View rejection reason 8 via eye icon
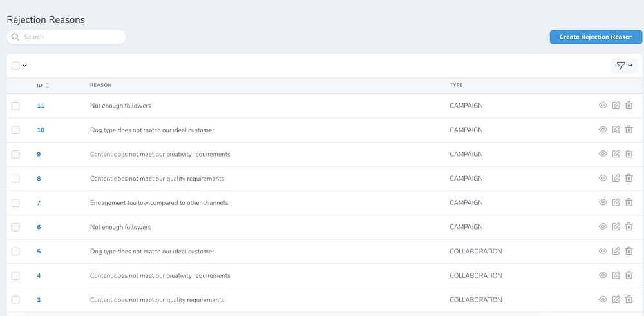 coord(603,178)
